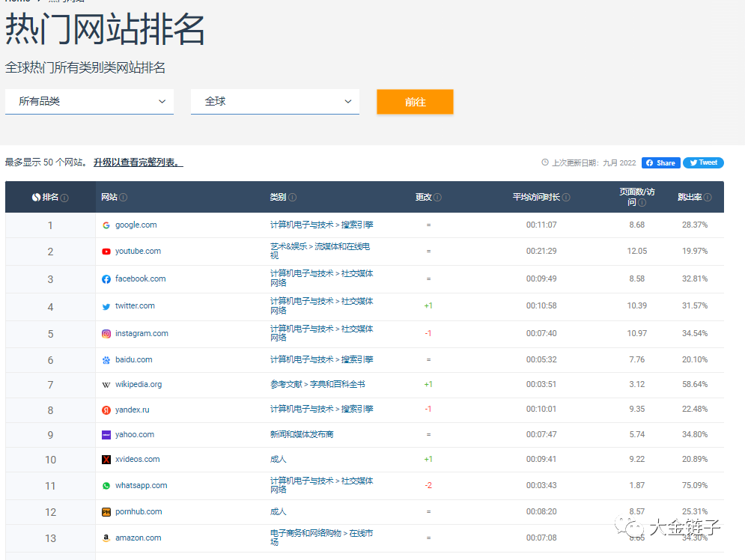Click the orange 前往 button
745x560 pixels.
pyautogui.click(x=415, y=102)
